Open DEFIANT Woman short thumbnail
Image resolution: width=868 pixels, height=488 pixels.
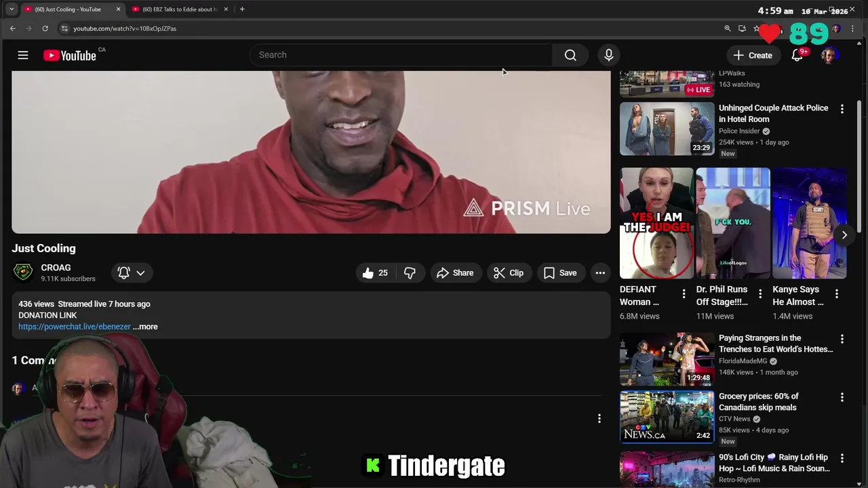point(656,223)
